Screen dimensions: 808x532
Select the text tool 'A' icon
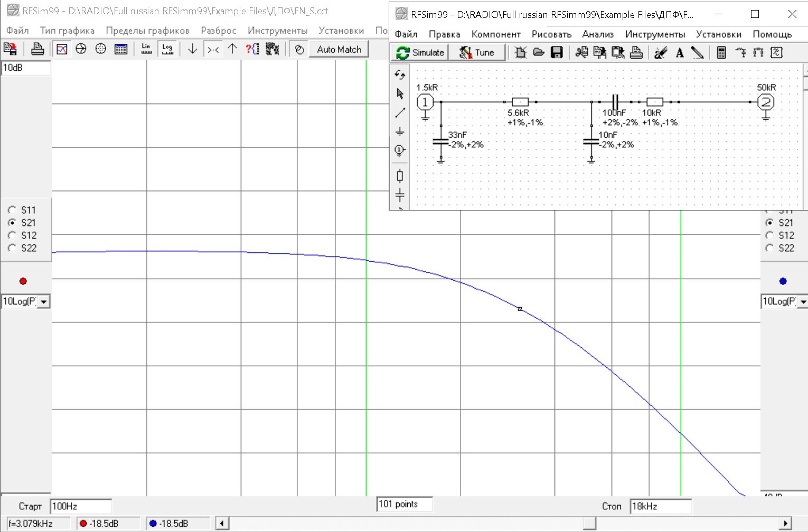click(680, 53)
